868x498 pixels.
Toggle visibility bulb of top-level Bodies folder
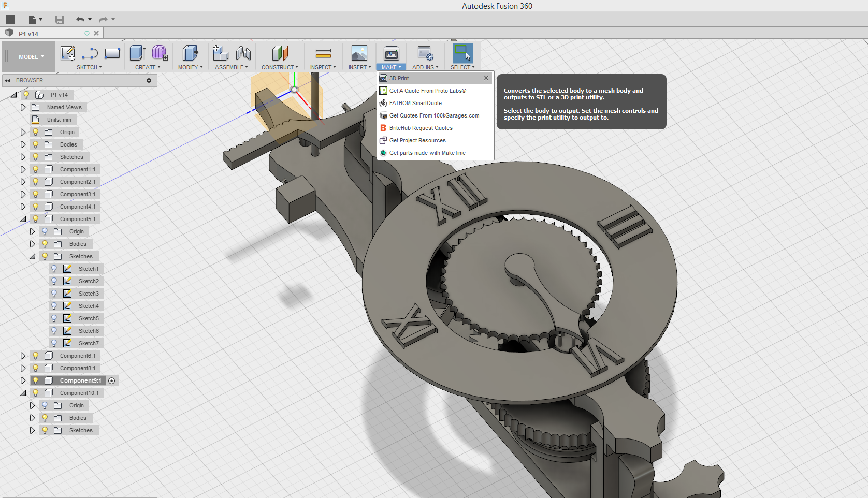pyautogui.click(x=36, y=144)
